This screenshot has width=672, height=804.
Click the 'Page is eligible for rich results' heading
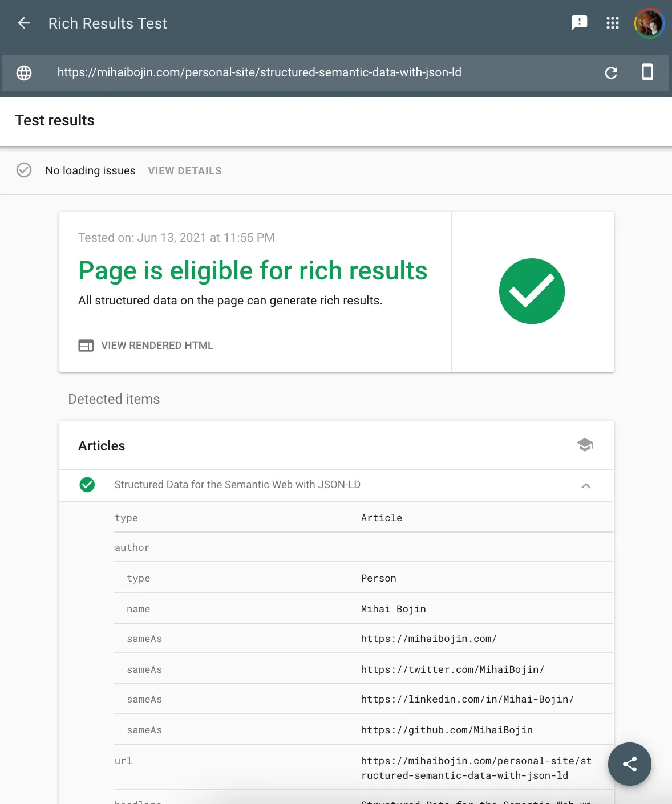253,270
